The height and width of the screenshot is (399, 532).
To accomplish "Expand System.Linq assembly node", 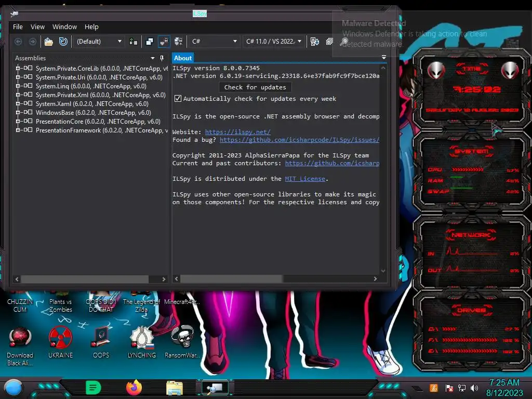I will (x=18, y=86).
